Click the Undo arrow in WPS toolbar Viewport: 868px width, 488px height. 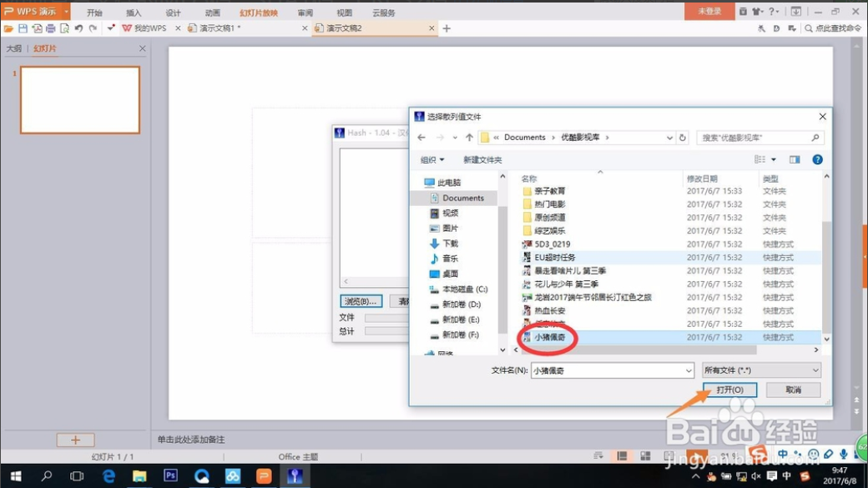[x=78, y=28]
